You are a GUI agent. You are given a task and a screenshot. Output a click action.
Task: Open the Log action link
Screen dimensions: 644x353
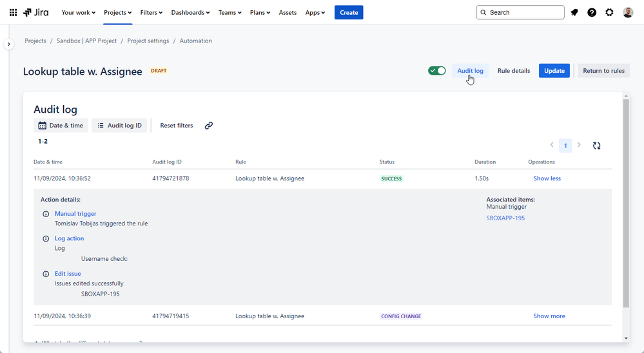click(x=70, y=238)
